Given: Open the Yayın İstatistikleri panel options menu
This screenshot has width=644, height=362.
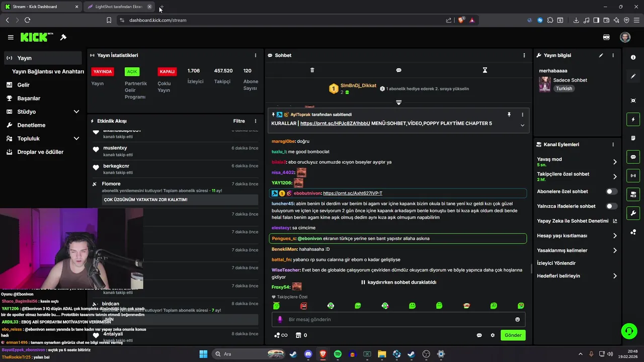Looking at the screenshot, I should [256, 55].
